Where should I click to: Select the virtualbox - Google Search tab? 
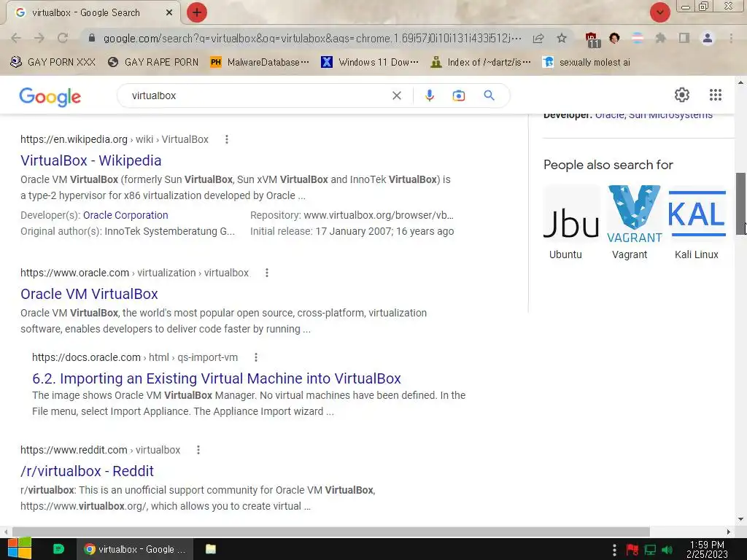[93, 13]
